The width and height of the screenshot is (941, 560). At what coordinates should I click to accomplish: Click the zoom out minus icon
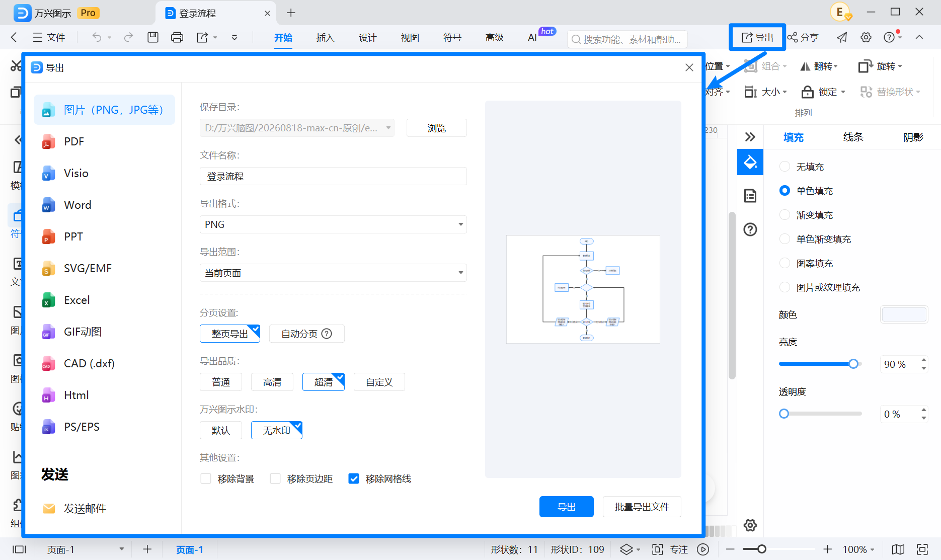pyautogui.click(x=731, y=549)
